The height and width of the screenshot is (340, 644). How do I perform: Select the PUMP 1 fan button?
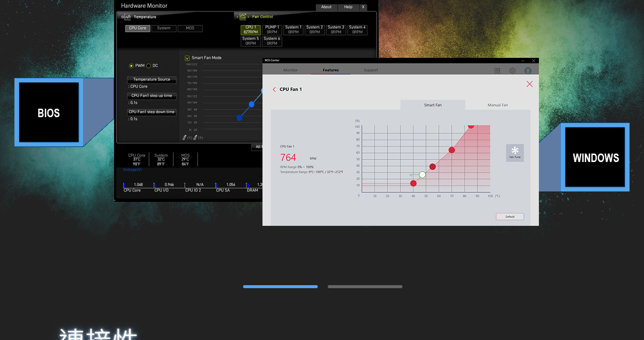point(272,30)
